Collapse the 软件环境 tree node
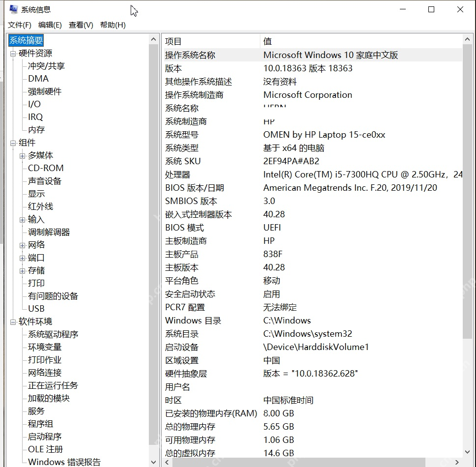 [x=13, y=322]
